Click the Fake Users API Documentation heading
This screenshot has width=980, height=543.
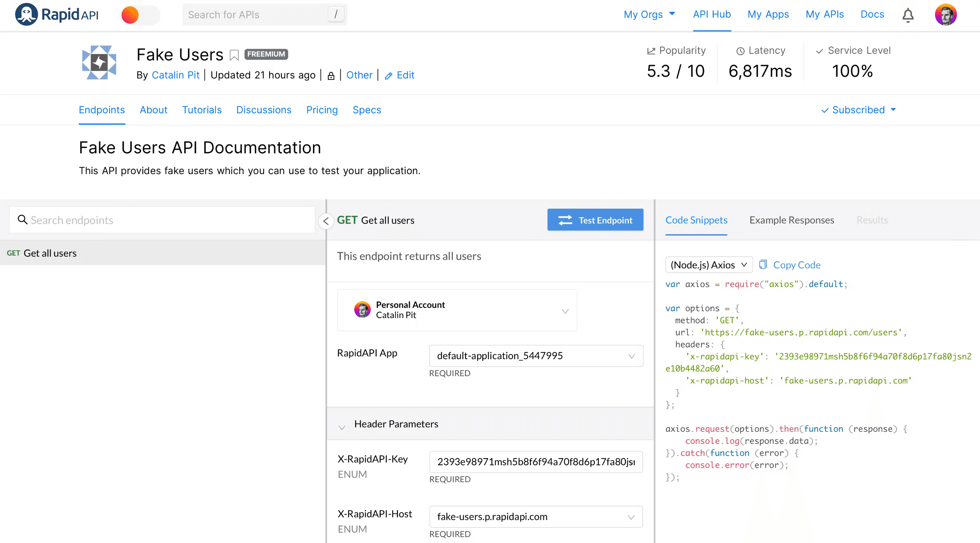[x=200, y=147]
